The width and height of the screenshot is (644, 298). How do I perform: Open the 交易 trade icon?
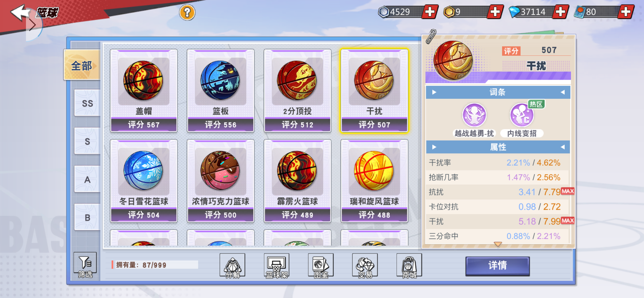pos(365,266)
